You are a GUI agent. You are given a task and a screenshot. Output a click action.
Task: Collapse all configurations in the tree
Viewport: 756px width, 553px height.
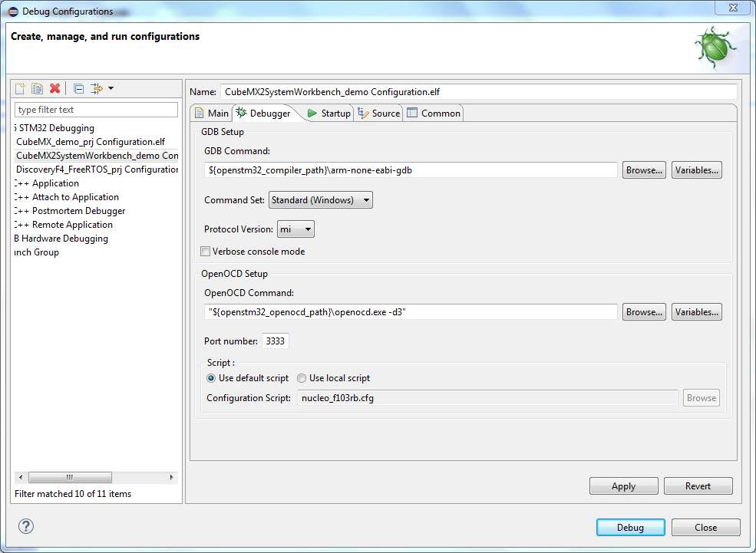pyautogui.click(x=78, y=88)
